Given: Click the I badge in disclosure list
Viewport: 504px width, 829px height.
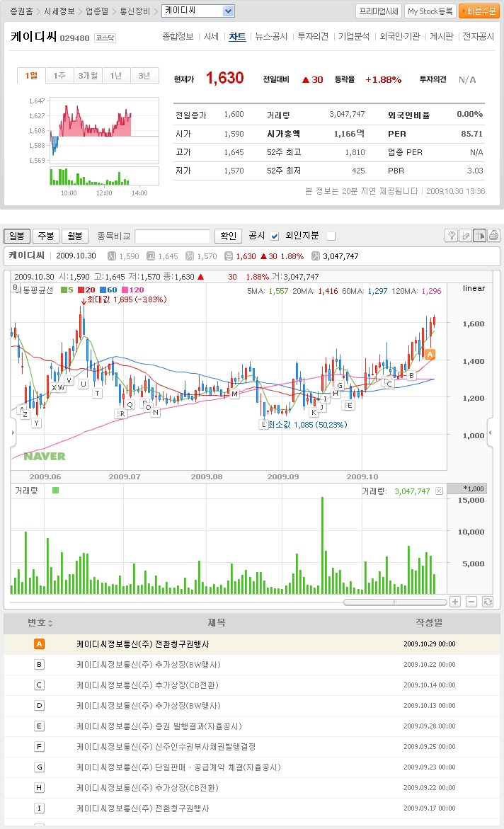Looking at the screenshot, I should pos(39,808).
